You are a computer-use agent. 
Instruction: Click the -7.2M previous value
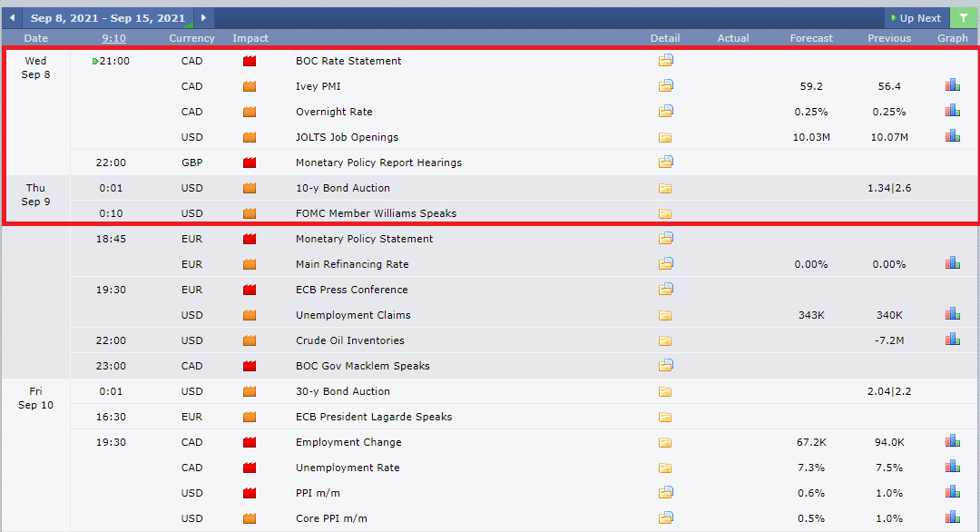(x=889, y=340)
